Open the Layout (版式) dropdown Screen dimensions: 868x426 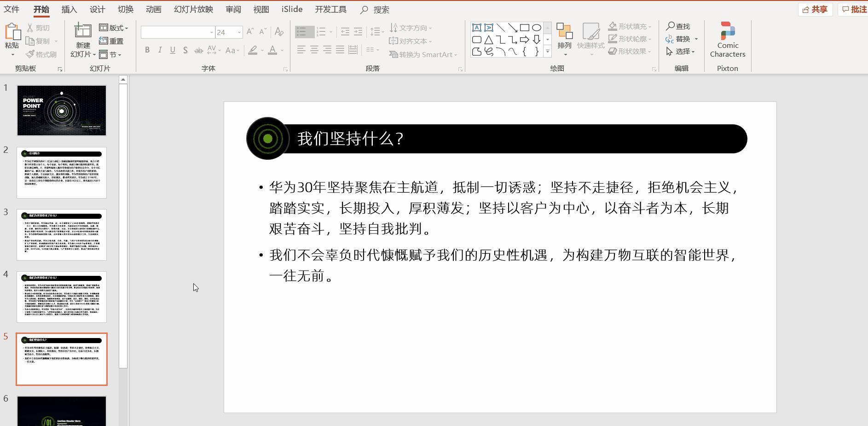click(114, 28)
